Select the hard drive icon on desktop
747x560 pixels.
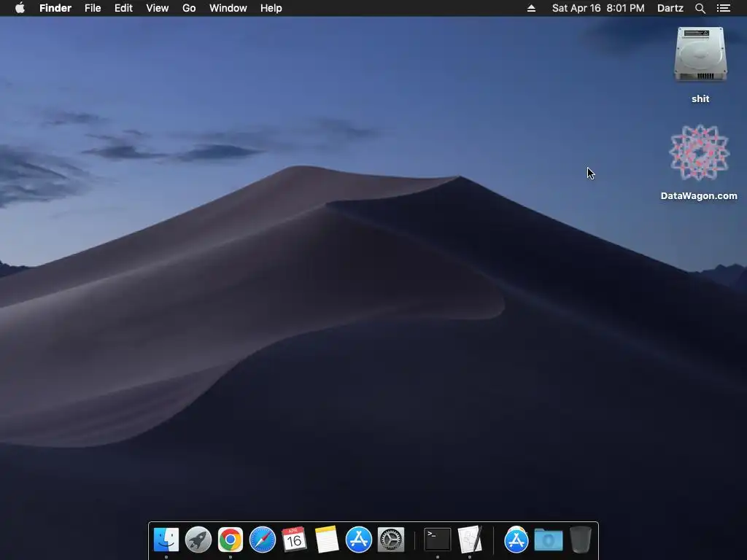coord(700,54)
